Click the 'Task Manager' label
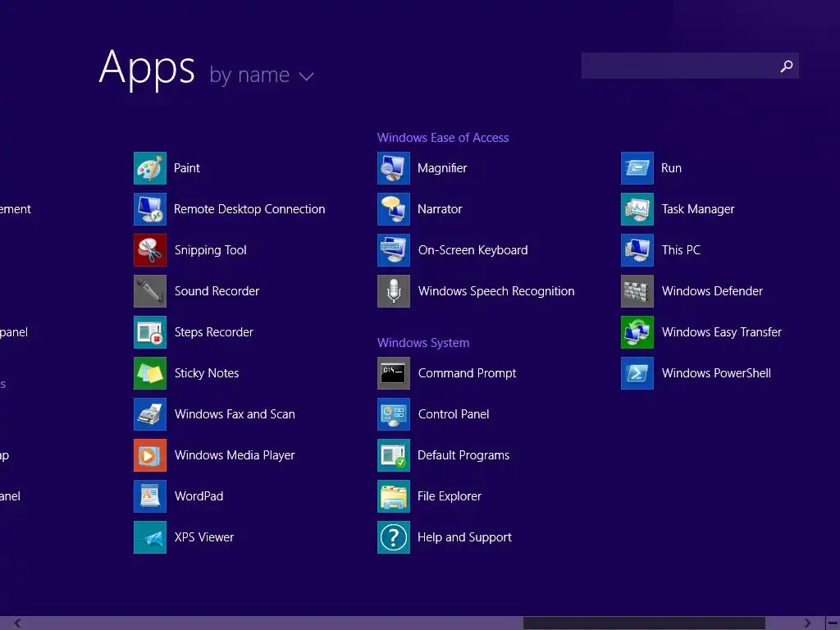The width and height of the screenshot is (840, 630). (x=698, y=209)
